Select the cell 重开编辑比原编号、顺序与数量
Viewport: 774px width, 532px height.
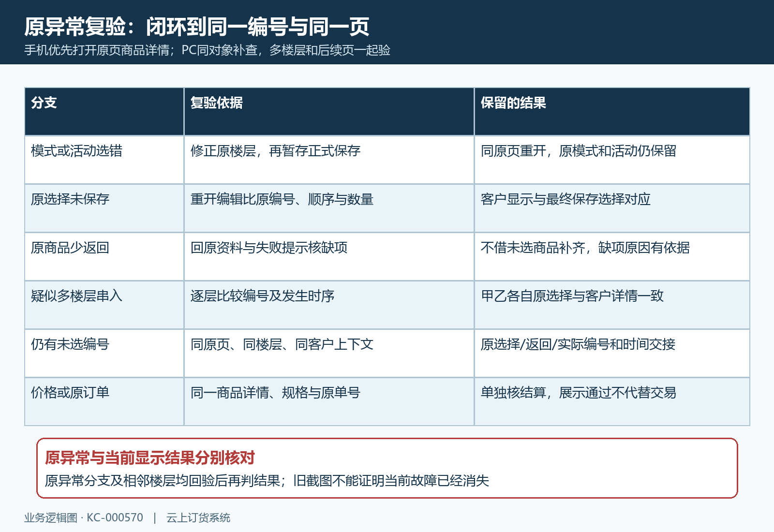tap(329, 208)
